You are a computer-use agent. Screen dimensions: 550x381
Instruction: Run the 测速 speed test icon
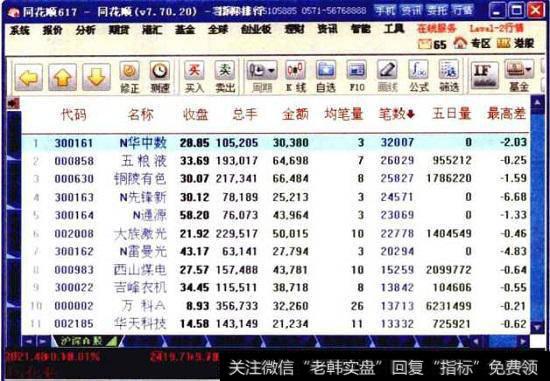point(160,78)
